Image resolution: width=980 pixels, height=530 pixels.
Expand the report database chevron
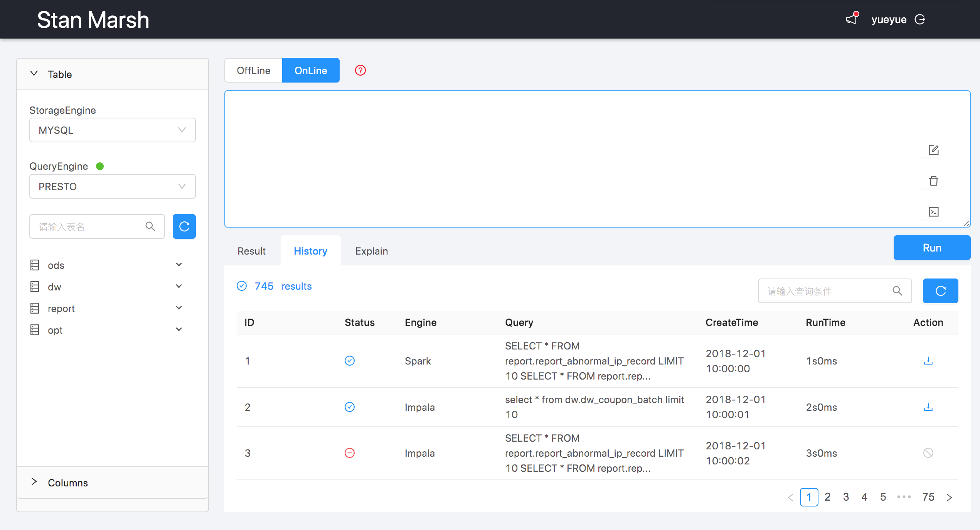coord(179,308)
